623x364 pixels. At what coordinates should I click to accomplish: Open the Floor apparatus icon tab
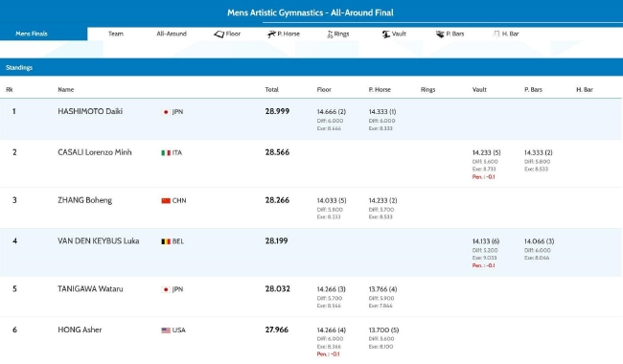[x=219, y=34]
